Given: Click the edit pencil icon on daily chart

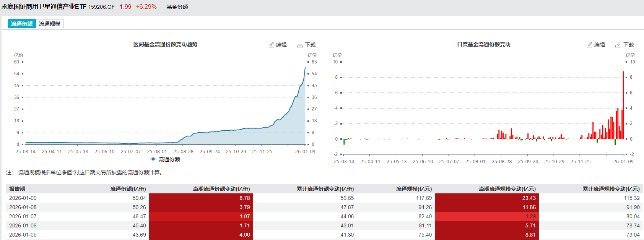Looking at the screenshot, I should 590,45.
